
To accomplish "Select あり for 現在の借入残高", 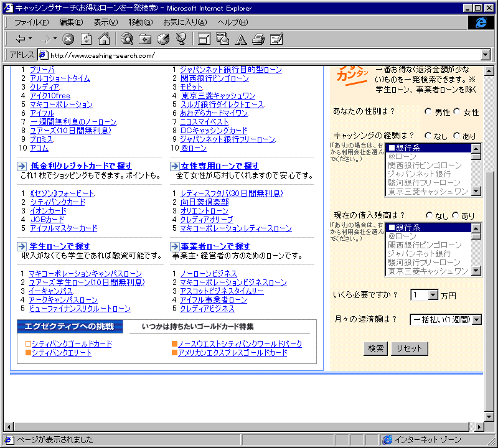I will pos(456,215).
